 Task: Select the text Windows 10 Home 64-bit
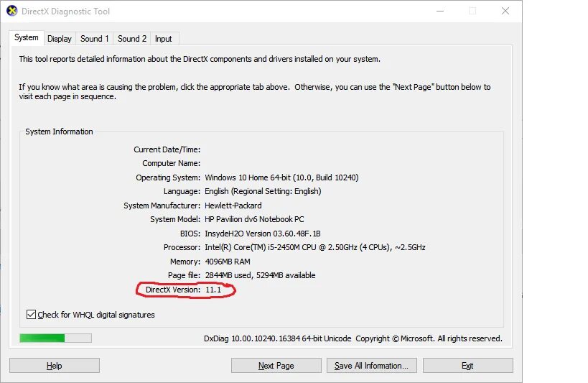coord(248,177)
